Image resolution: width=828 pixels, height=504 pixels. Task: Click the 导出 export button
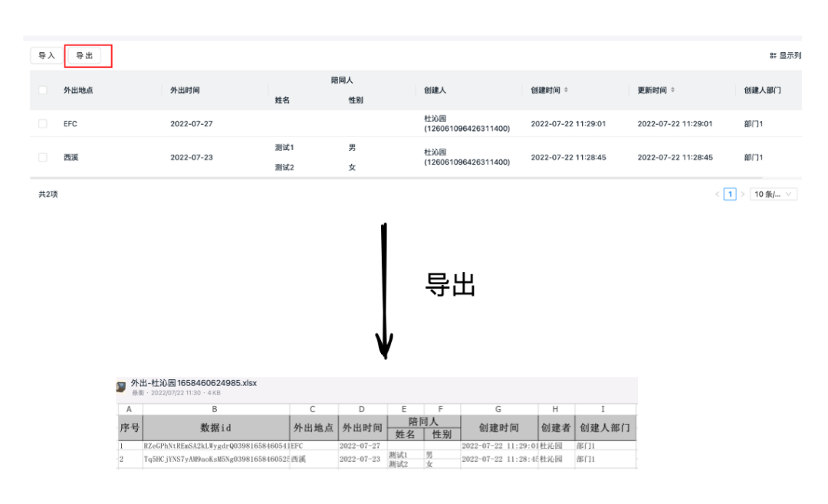(84, 56)
